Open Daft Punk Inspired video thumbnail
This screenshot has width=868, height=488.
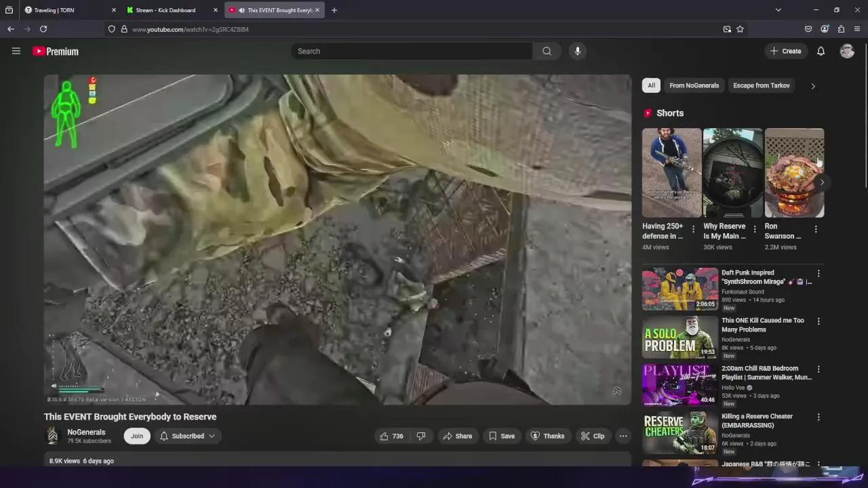680,289
